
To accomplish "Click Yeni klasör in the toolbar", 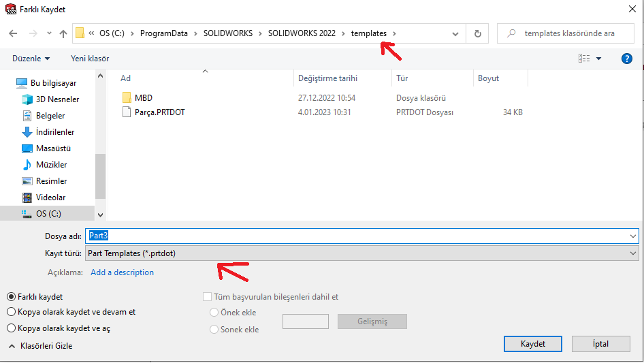I will pyautogui.click(x=90, y=59).
